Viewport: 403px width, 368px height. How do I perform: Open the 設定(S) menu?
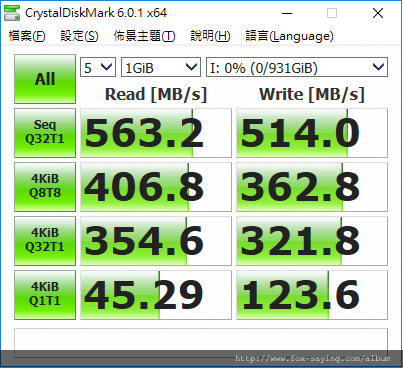pos(79,36)
